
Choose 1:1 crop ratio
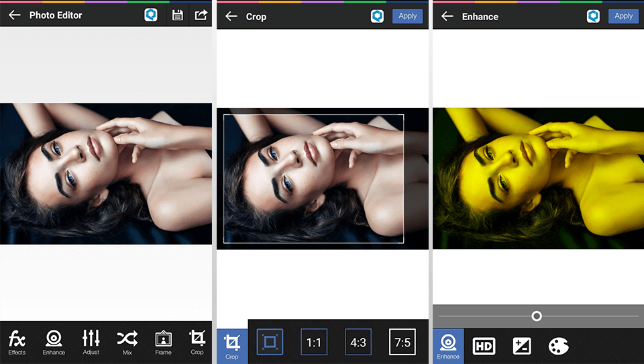pyautogui.click(x=314, y=342)
